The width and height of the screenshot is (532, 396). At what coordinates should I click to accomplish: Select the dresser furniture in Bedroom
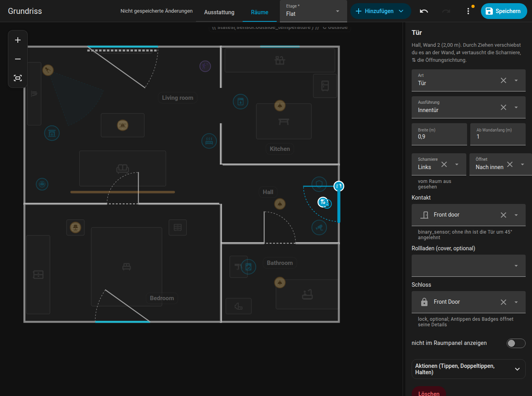[38, 274]
